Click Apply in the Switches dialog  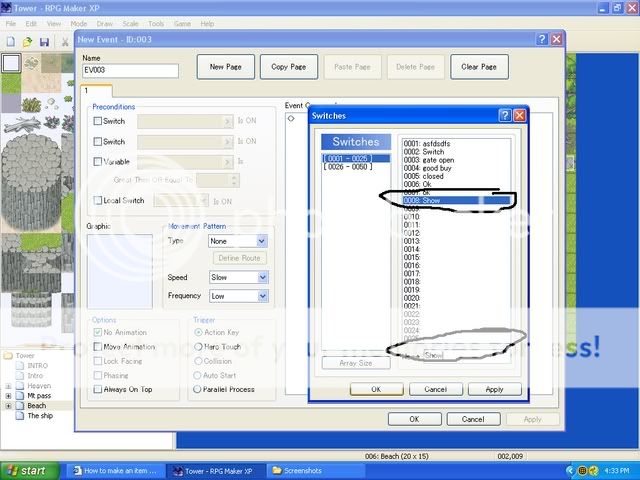[x=494, y=389]
